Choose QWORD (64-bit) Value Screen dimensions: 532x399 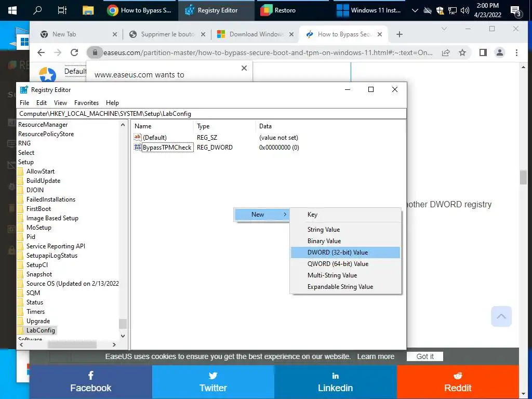[x=345, y=264]
